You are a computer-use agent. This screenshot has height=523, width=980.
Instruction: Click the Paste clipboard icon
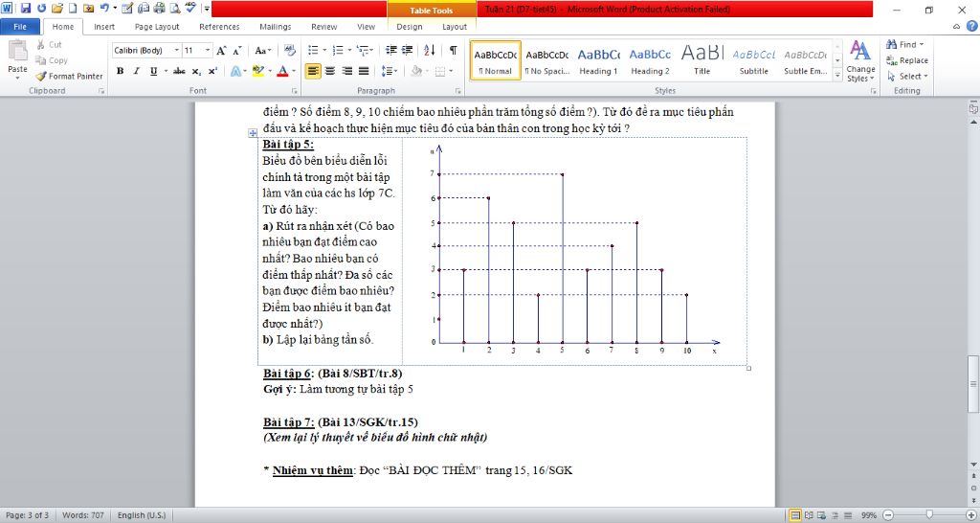click(x=17, y=51)
